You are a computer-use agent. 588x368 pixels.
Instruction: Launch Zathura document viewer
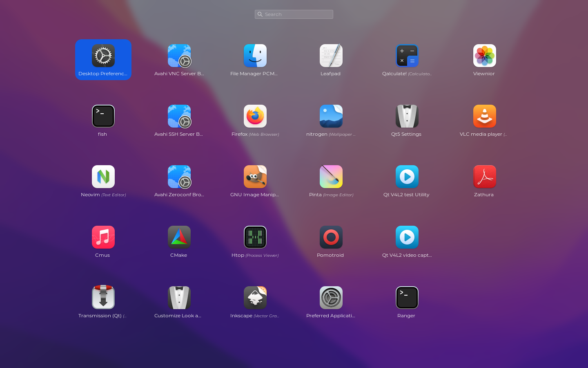(485, 177)
